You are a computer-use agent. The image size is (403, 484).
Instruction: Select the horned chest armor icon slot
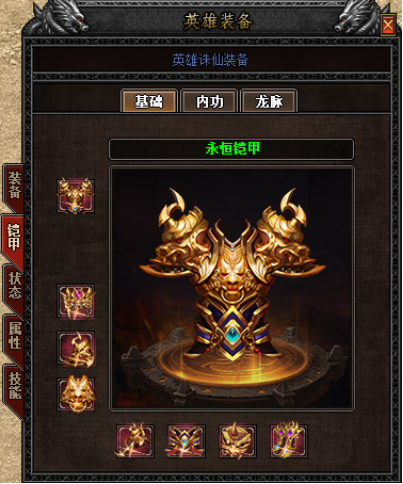pos(76,196)
